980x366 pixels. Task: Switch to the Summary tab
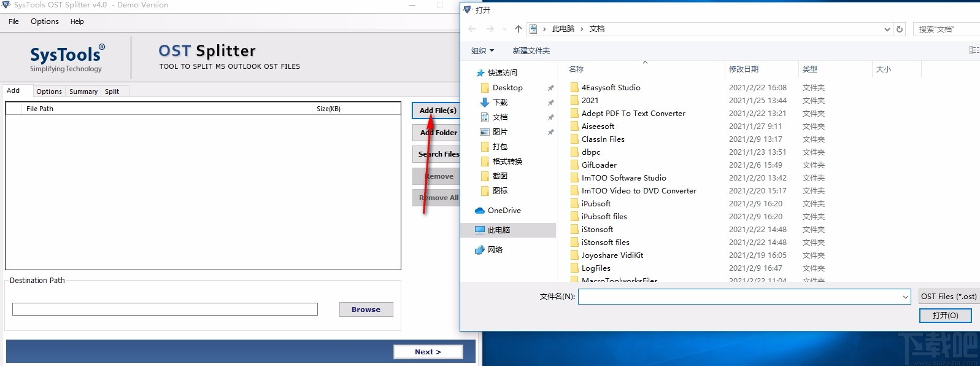click(83, 91)
